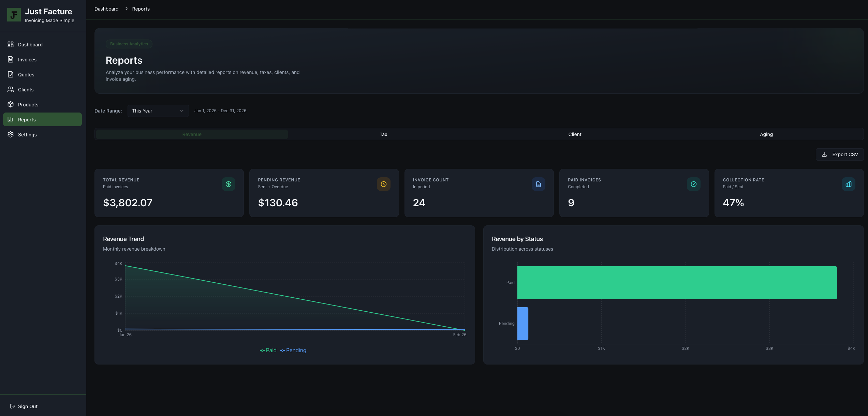Open Products via box icon

click(11, 105)
